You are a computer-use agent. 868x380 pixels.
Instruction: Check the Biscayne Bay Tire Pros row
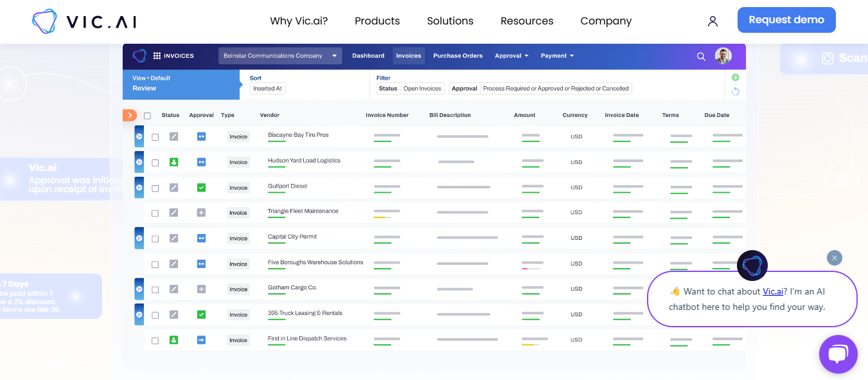(155, 137)
